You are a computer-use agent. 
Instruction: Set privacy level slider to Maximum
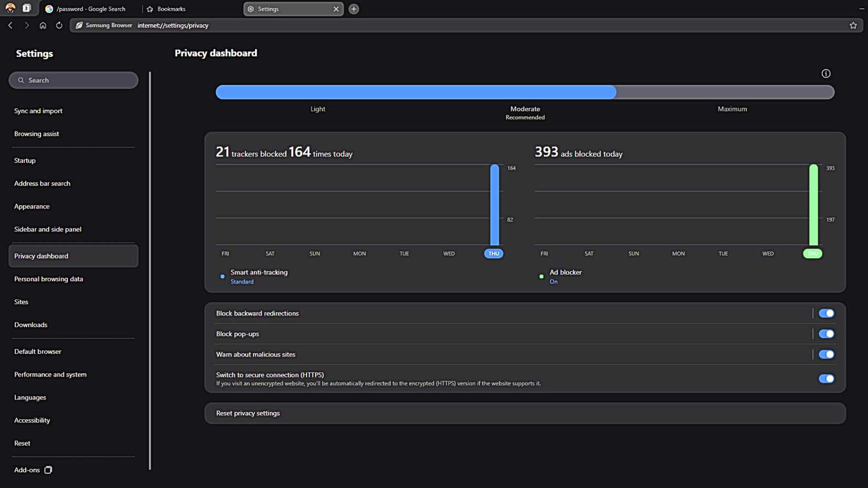[x=732, y=109]
